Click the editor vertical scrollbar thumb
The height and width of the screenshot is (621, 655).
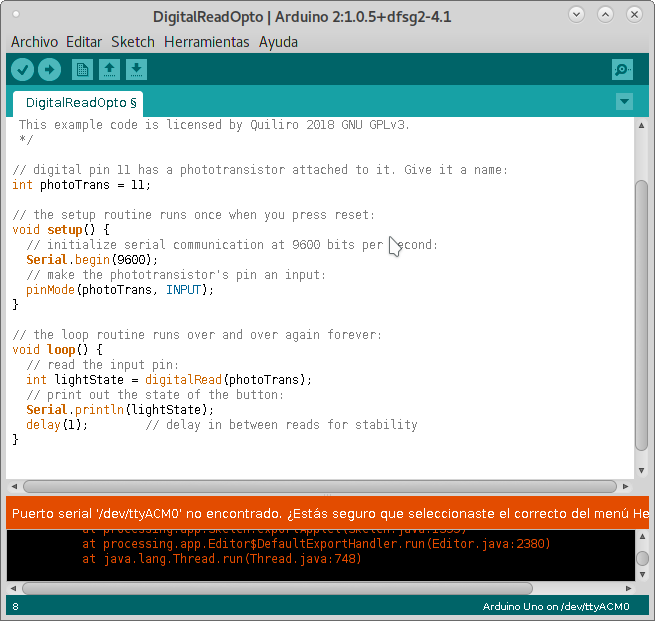point(641,315)
